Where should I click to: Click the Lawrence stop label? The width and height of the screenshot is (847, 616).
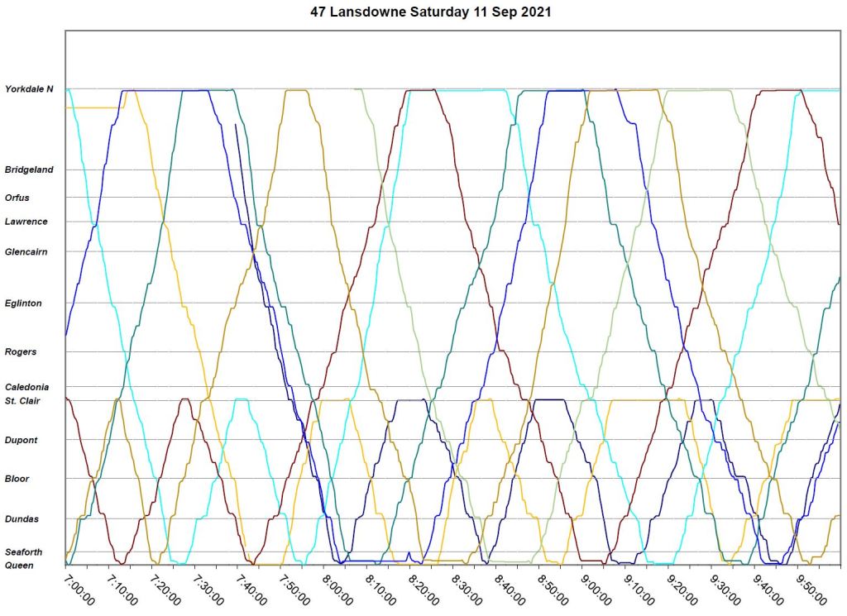[x=26, y=222]
